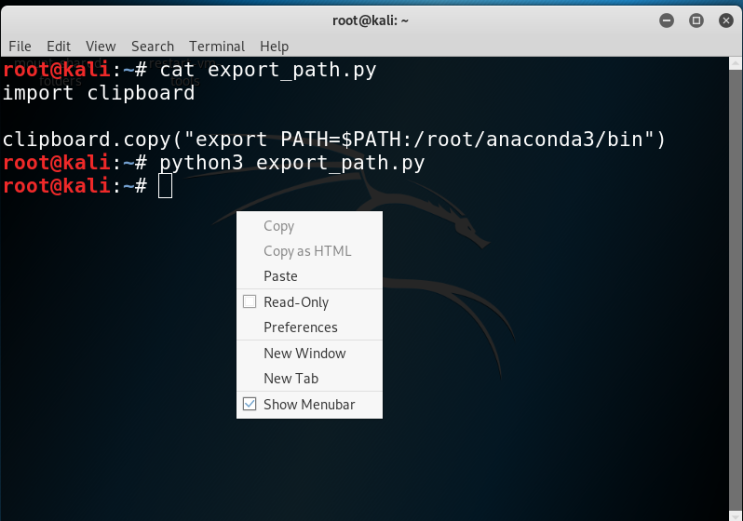
Task: Uncheck the Show Menubar checkbox
Action: point(249,404)
